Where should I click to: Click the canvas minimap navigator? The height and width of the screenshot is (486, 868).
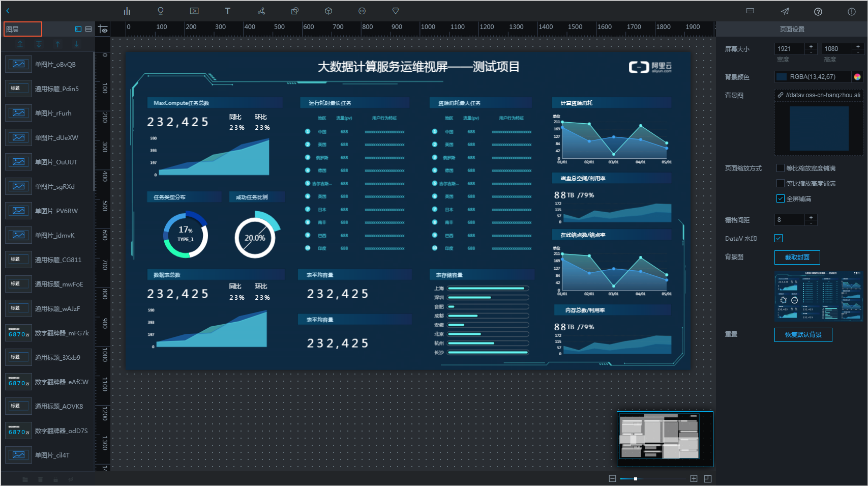click(x=665, y=439)
